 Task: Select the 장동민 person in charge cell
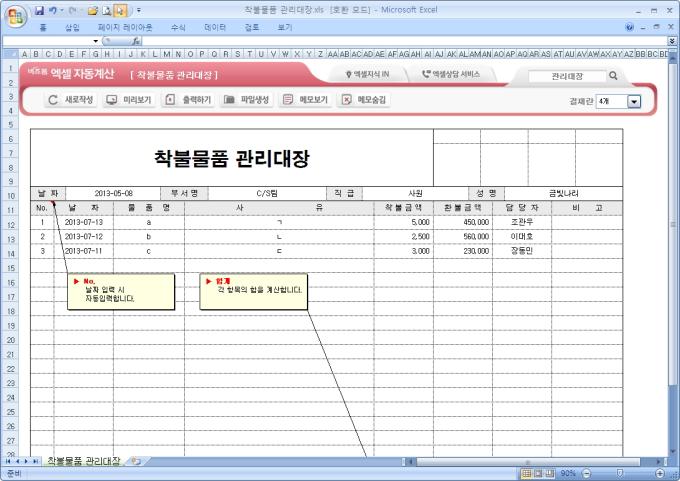(522, 251)
